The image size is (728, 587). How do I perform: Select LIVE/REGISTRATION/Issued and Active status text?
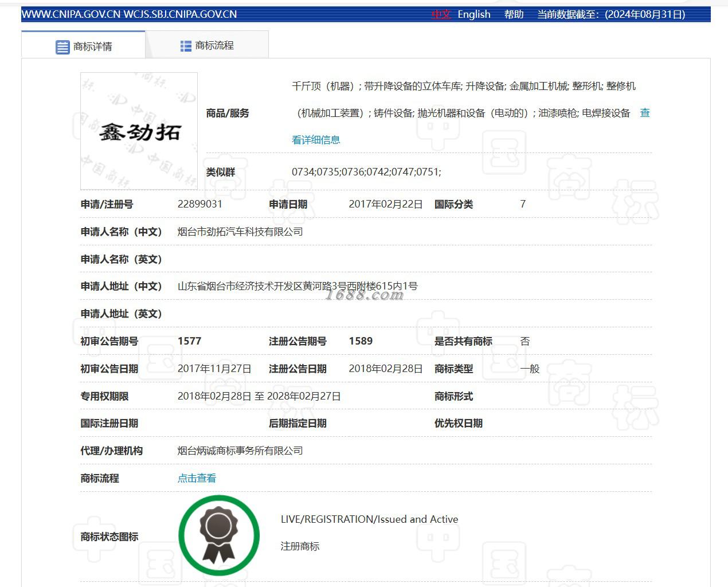[369, 519]
